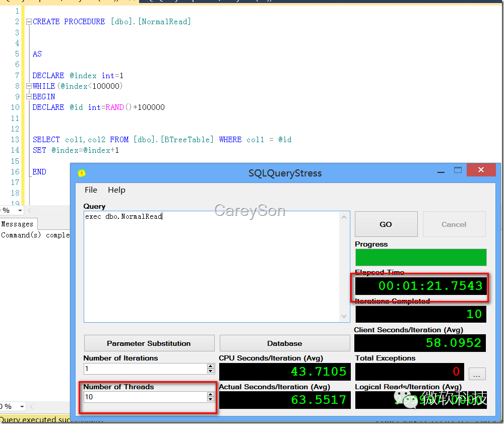The height and width of the screenshot is (424, 504).
Task: Click inside the Query text box
Action: 212,267
